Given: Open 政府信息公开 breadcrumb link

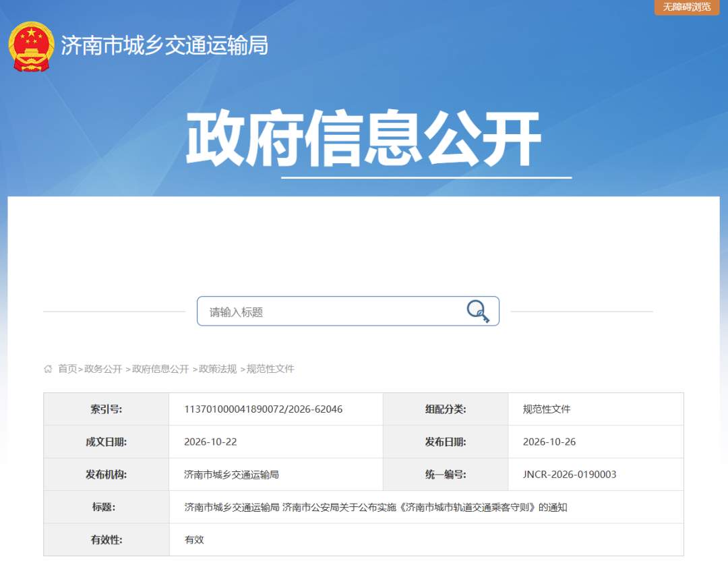Looking at the screenshot, I should click(x=160, y=369).
